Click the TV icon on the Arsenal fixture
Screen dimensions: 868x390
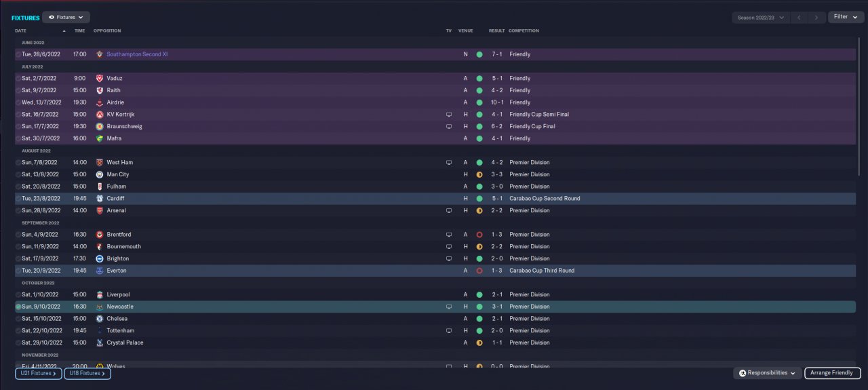(x=448, y=211)
